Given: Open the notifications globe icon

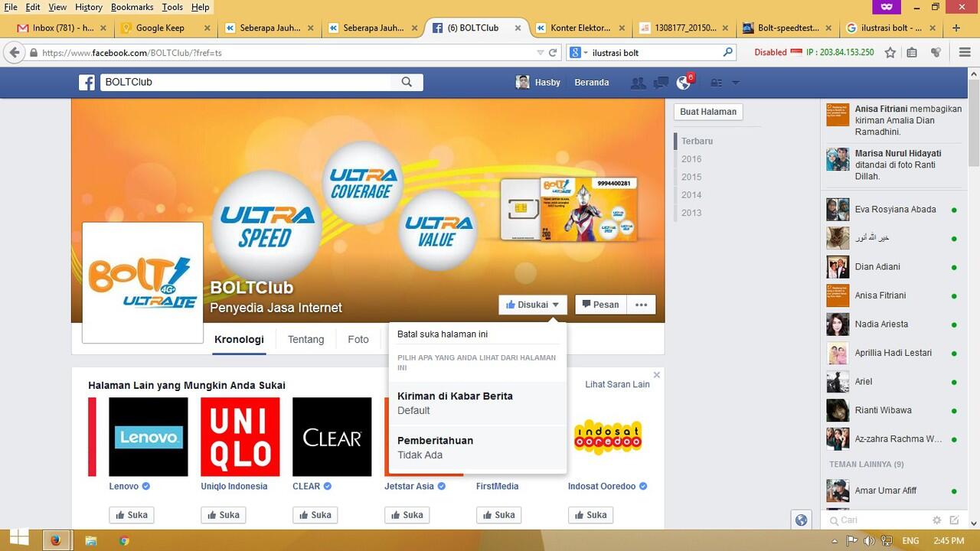Looking at the screenshot, I should pyautogui.click(x=684, y=83).
